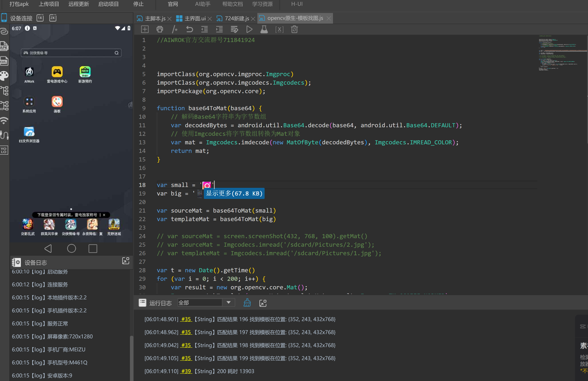Open the 全部 log filter dropdown

tap(206, 303)
